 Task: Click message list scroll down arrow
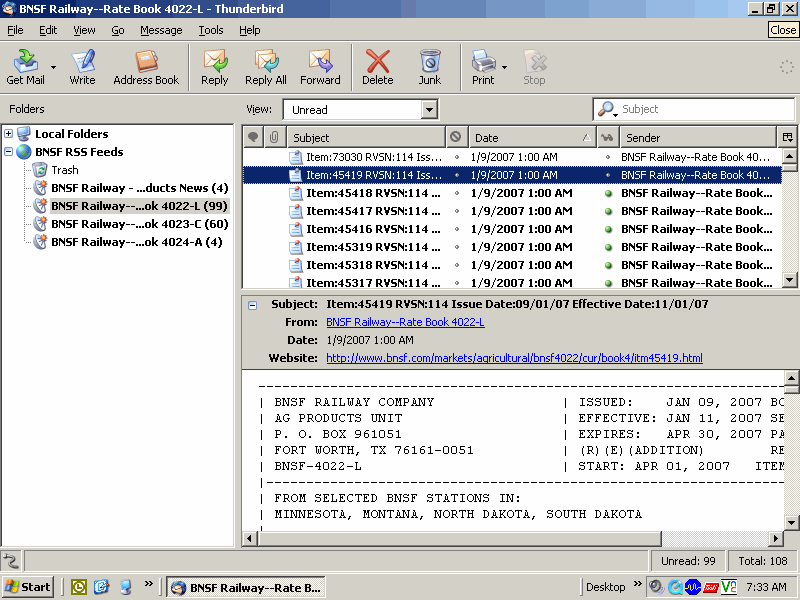(x=789, y=279)
